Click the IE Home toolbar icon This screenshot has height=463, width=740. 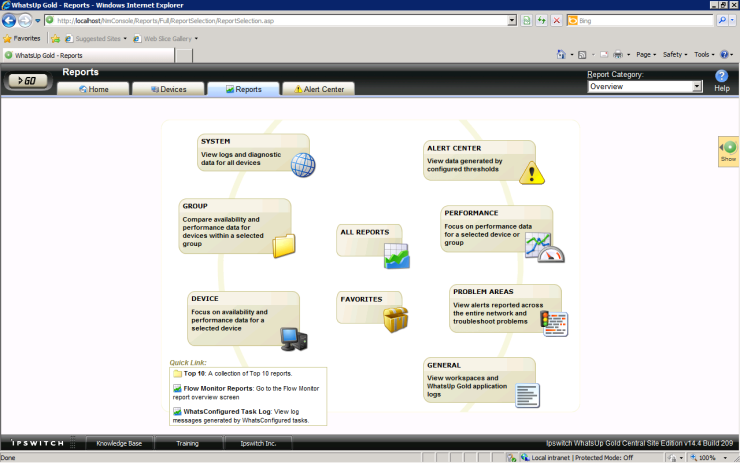pos(561,55)
